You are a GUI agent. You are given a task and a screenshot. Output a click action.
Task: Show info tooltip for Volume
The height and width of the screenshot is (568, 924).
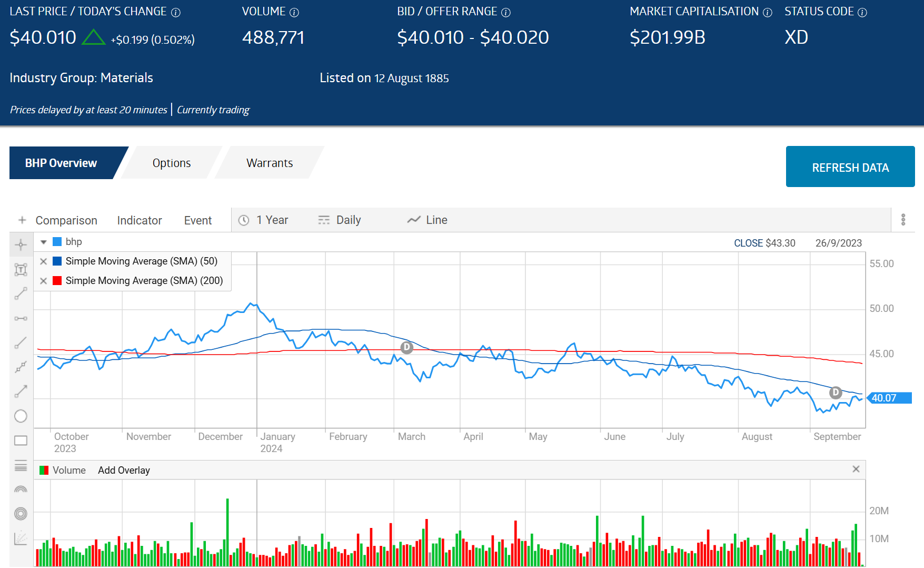point(294,13)
